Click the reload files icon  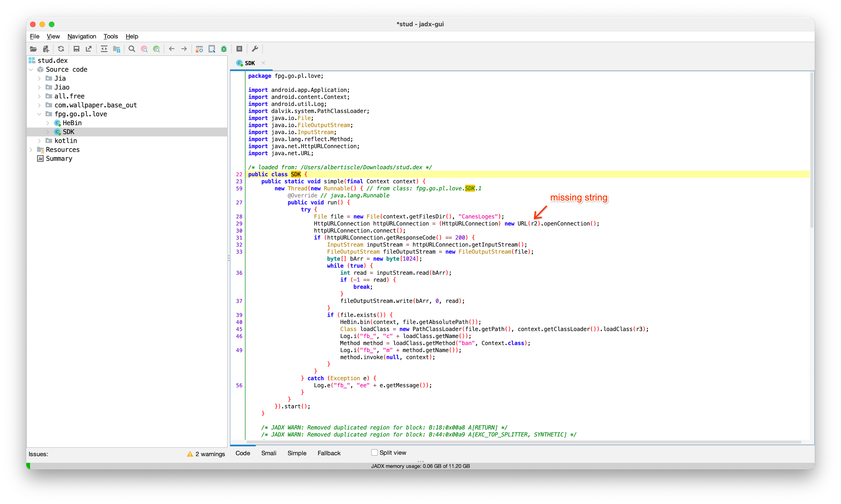pyautogui.click(x=61, y=49)
